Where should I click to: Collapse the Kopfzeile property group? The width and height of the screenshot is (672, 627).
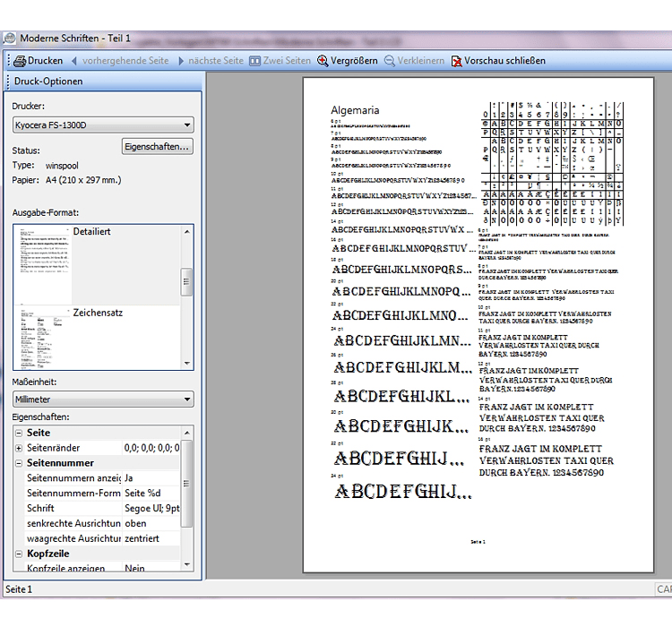[x=19, y=554]
